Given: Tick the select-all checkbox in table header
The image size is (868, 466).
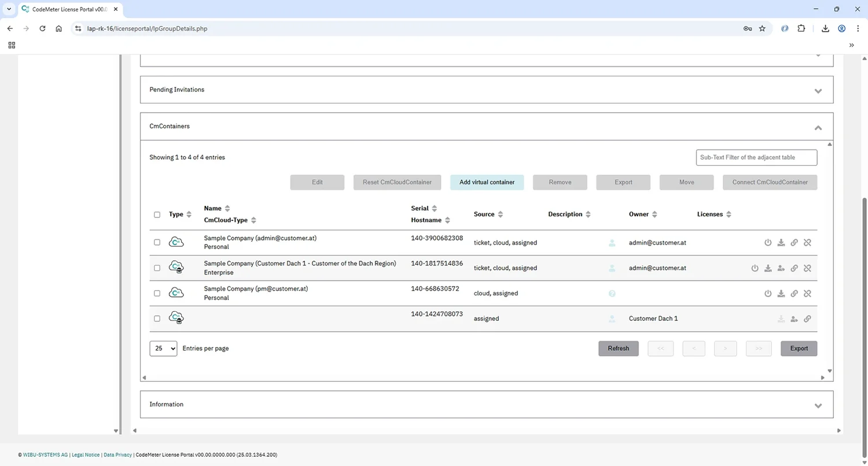Looking at the screenshot, I should [x=157, y=214].
